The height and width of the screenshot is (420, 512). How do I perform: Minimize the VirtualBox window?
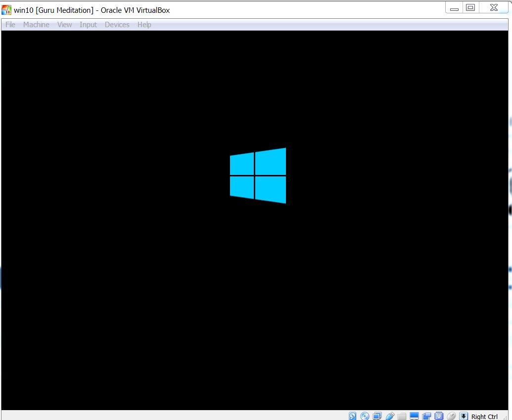(454, 8)
